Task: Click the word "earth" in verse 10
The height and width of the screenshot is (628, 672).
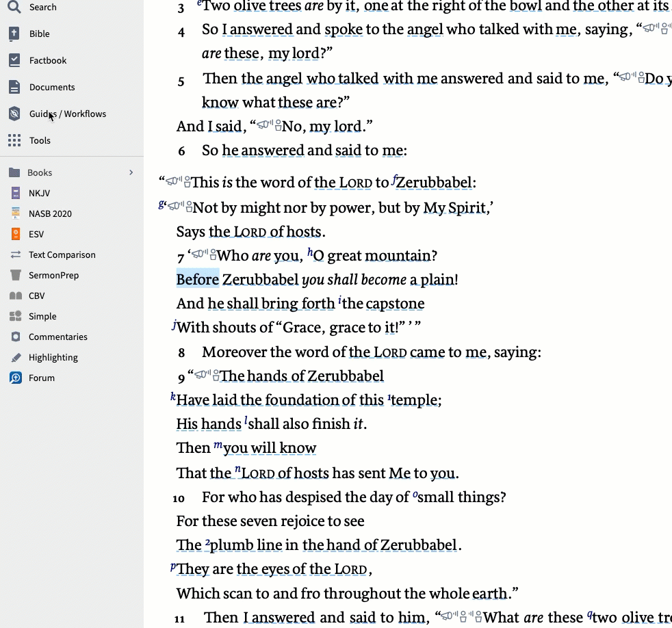Action: coord(490,593)
